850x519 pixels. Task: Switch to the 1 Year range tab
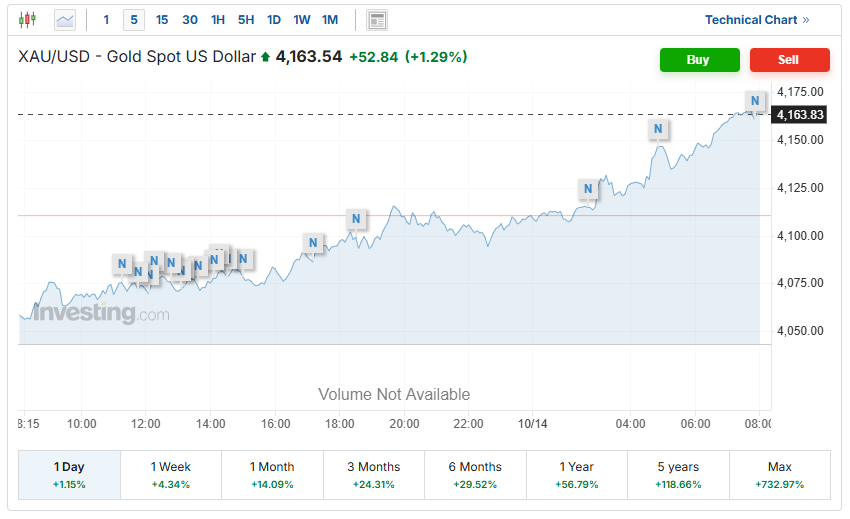click(x=576, y=475)
